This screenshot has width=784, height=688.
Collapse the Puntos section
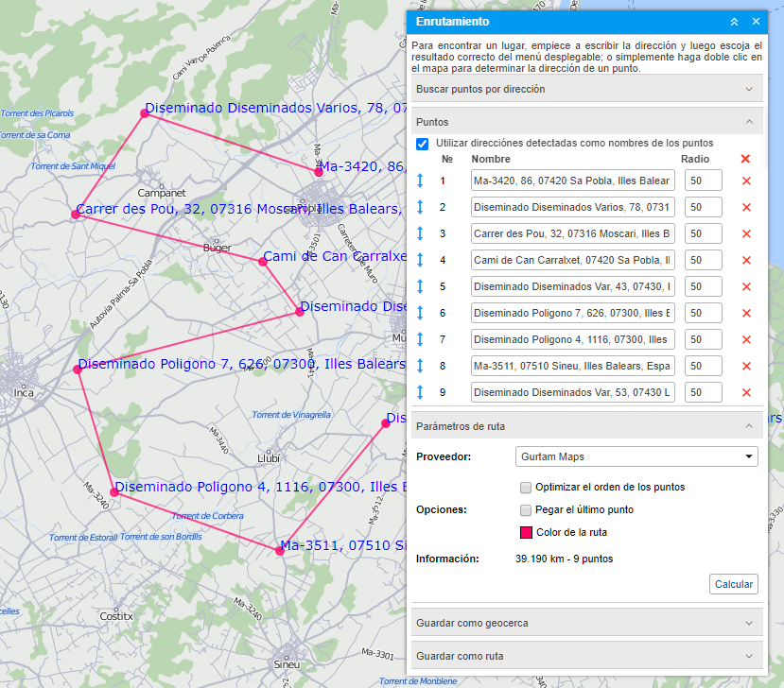pyautogui.click(x=587, y=122)
